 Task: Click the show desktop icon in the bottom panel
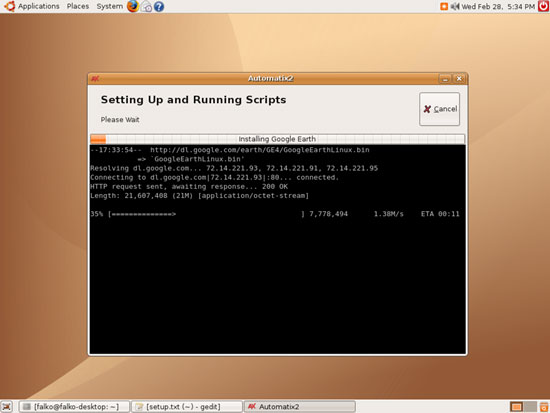(7, 407)
